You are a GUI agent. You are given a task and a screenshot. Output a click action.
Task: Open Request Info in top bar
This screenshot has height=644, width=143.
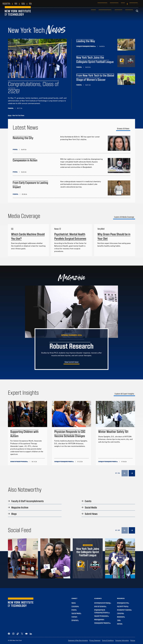click(6, 4)
